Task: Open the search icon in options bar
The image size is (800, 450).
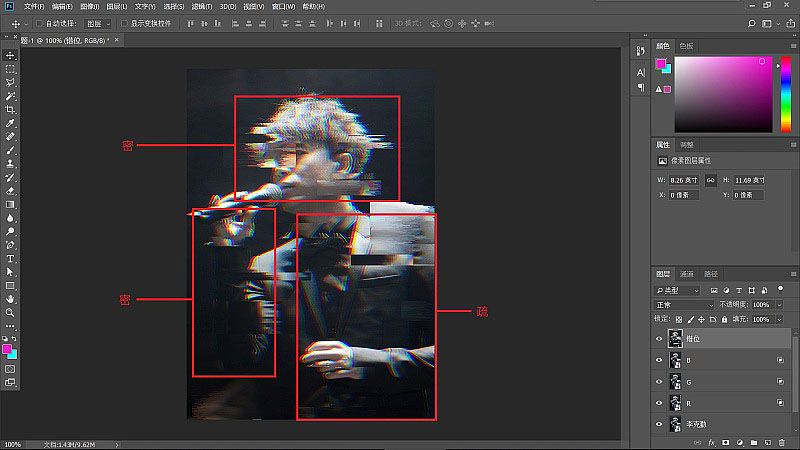Action: click(x=751, y=23)
